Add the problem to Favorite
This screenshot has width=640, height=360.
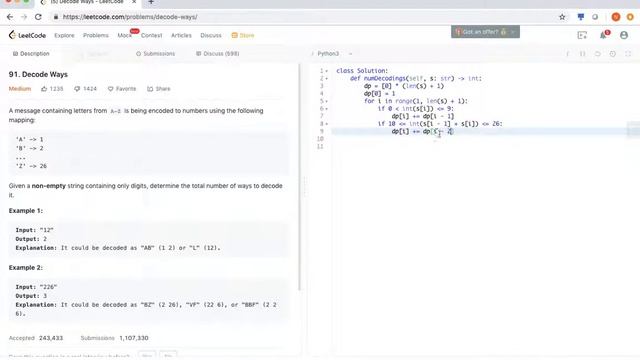coord(122,89)
